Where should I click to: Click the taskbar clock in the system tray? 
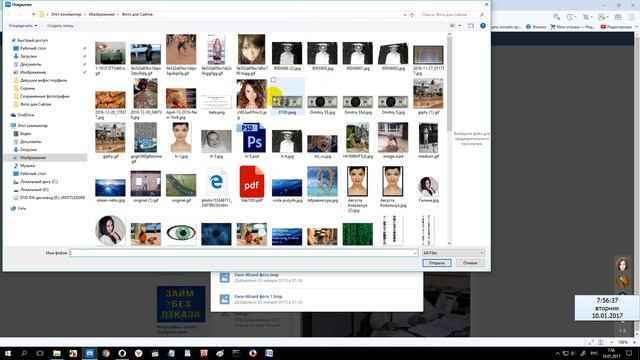pyautogui.click(x=611, y=353)
